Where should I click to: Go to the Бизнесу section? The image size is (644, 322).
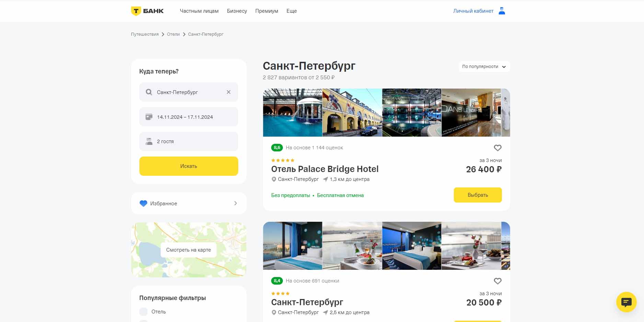tap(237, 11)
